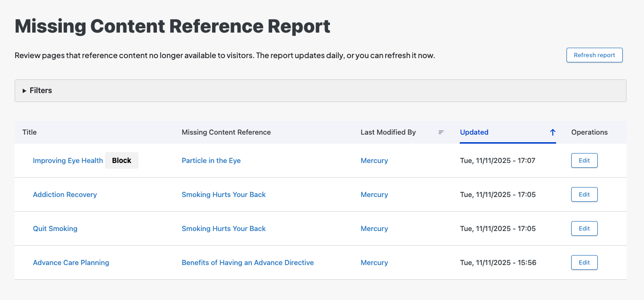Open the Quit Smoking title link
The height and width of the screenshot is (300, 644).
[55, 229]
